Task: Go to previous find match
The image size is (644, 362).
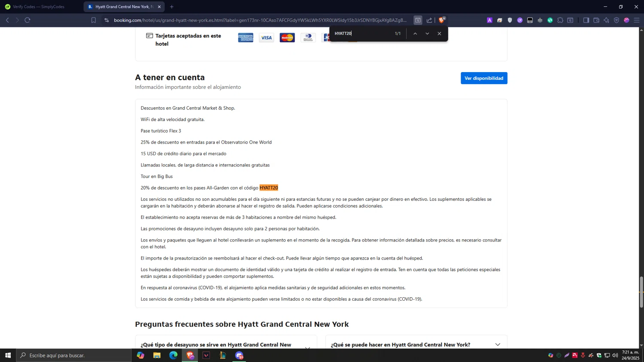Action: point(415,33)
